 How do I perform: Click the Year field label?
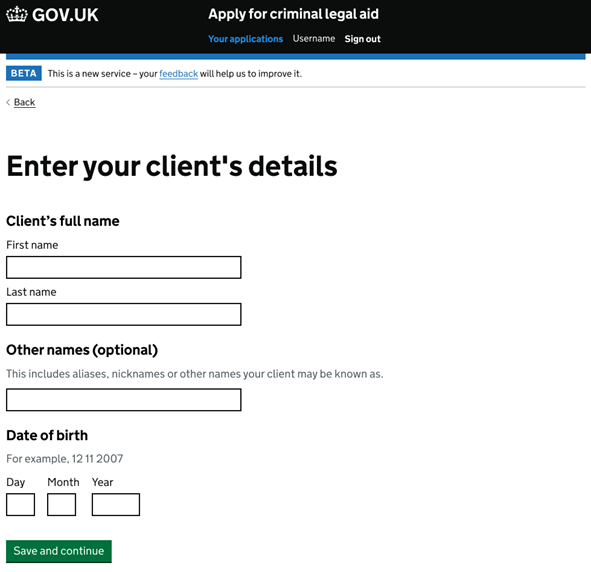(102, 482)
